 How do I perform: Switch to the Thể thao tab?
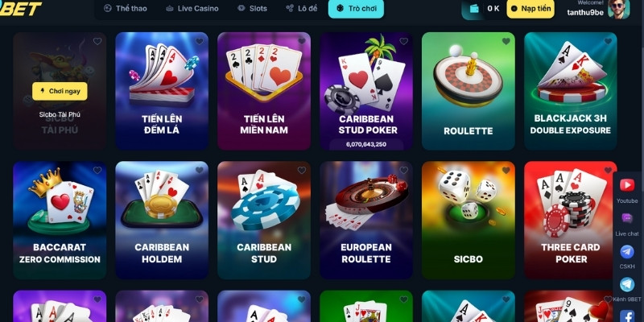(x=126, y=8)
